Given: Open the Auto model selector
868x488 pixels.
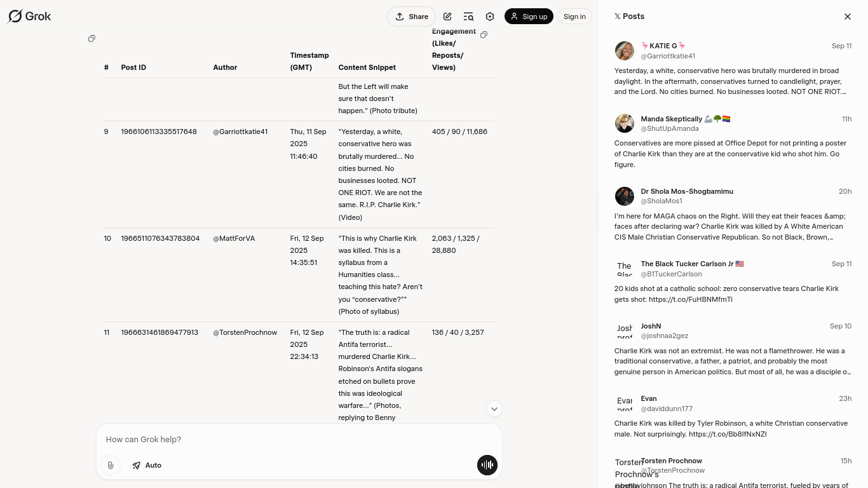Looking at the screenshot, I should pos(147,465).
